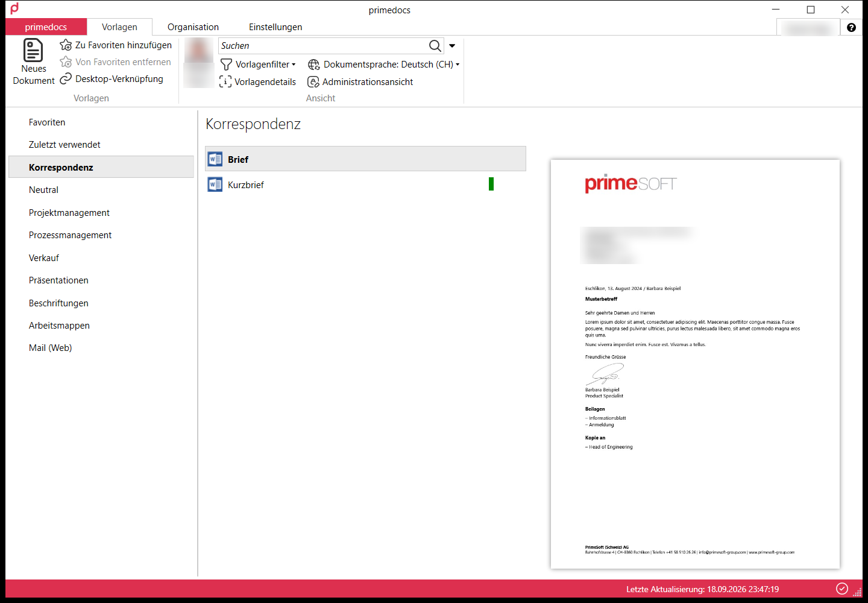Select the Verkauf category
Viewport: 868px width, 603px height.
tap(101, 258)
